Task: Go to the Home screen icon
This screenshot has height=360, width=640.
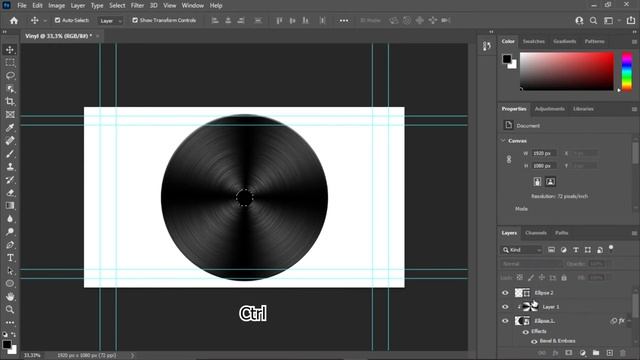Action: [x=14, y=20]
